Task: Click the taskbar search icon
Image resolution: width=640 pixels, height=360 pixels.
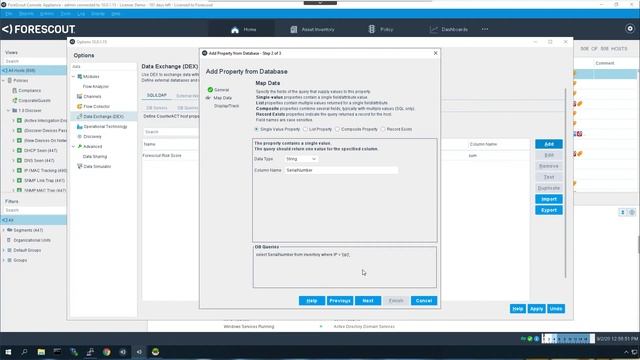Action: 24,352
